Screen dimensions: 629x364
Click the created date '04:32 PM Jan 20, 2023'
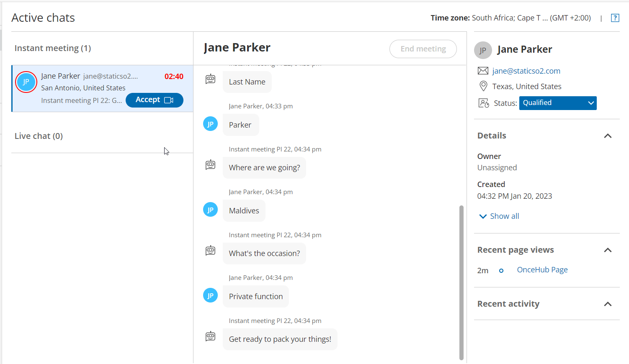pyautogui.click(x=515, y=196)
